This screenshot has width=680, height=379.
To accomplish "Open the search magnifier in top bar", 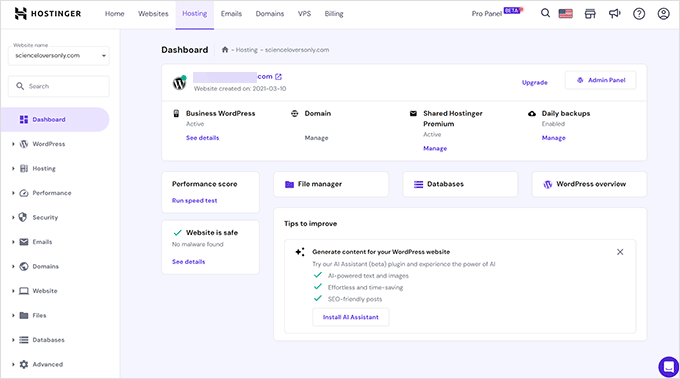I will pos(545,13).
